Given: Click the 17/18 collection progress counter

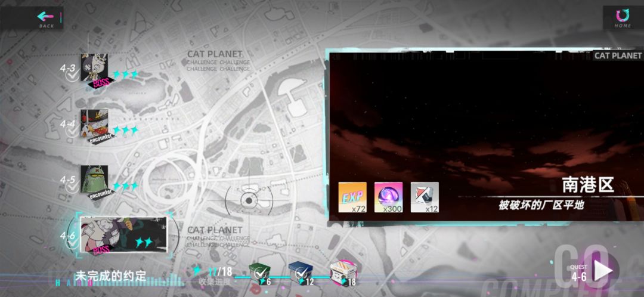Looking at the screenshot, I should [220, 271].
